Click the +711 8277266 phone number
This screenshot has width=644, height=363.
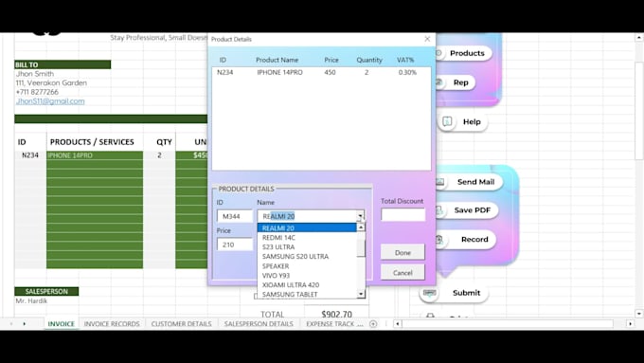[x=37, y=92]
